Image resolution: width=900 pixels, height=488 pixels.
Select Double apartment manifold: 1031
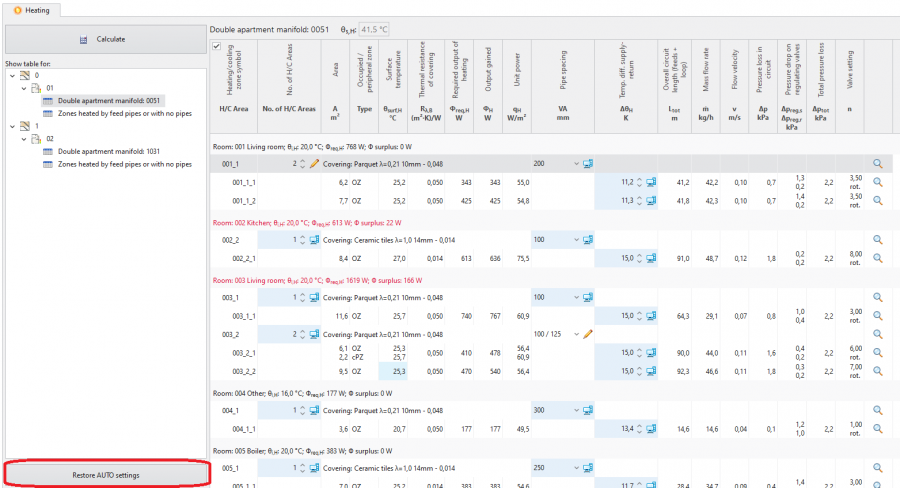[x=108, y=151]
